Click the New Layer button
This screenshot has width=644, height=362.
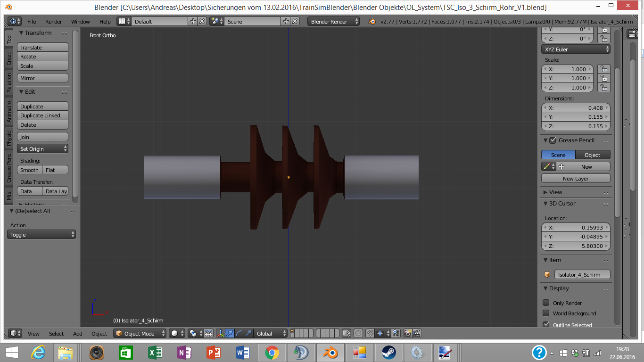[576, 179]
